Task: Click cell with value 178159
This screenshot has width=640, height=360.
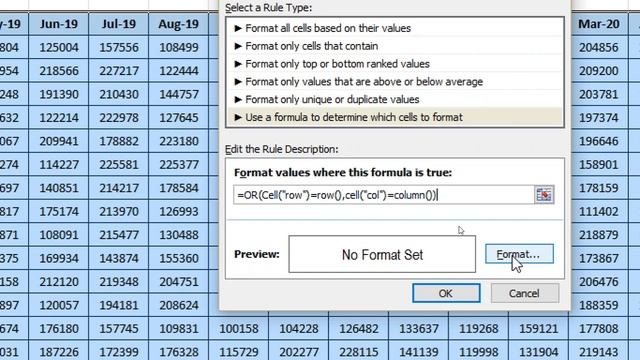Action: pos(599,188)
